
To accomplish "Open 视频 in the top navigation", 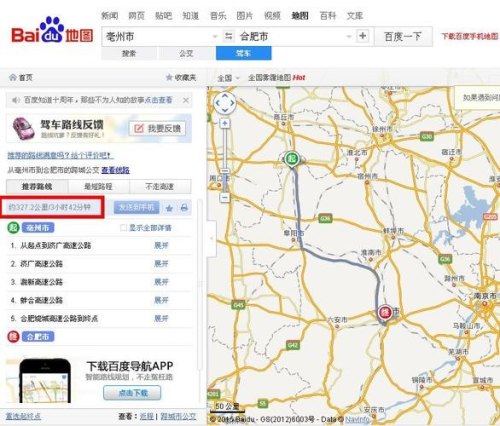I will [x=272, y=16].
